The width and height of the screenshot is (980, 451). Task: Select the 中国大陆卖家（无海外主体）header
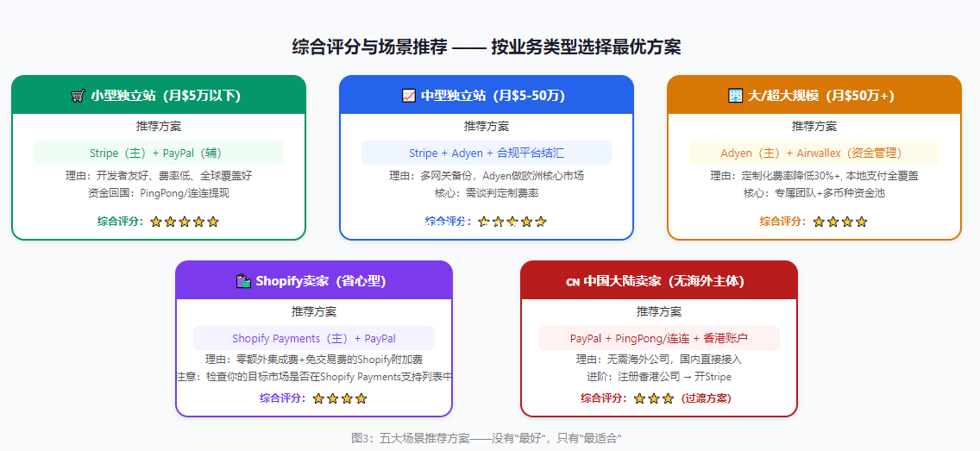point(659,280)
